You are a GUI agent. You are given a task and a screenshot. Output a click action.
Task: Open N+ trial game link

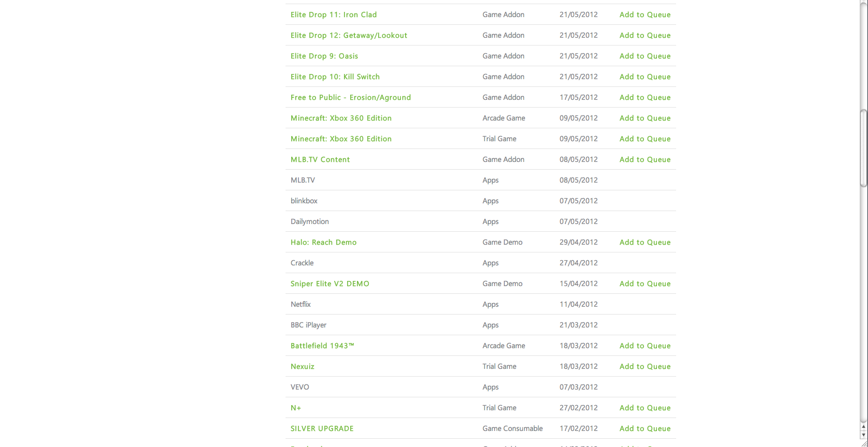coord(296,408)
